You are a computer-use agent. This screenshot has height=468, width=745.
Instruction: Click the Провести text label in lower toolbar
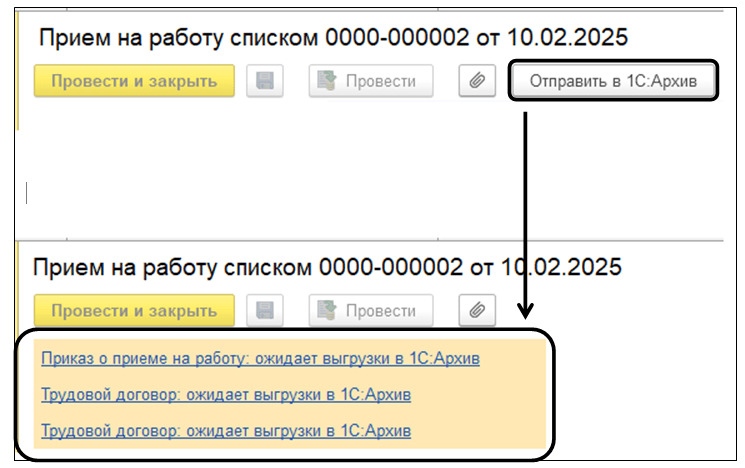[x=380, y=310]
